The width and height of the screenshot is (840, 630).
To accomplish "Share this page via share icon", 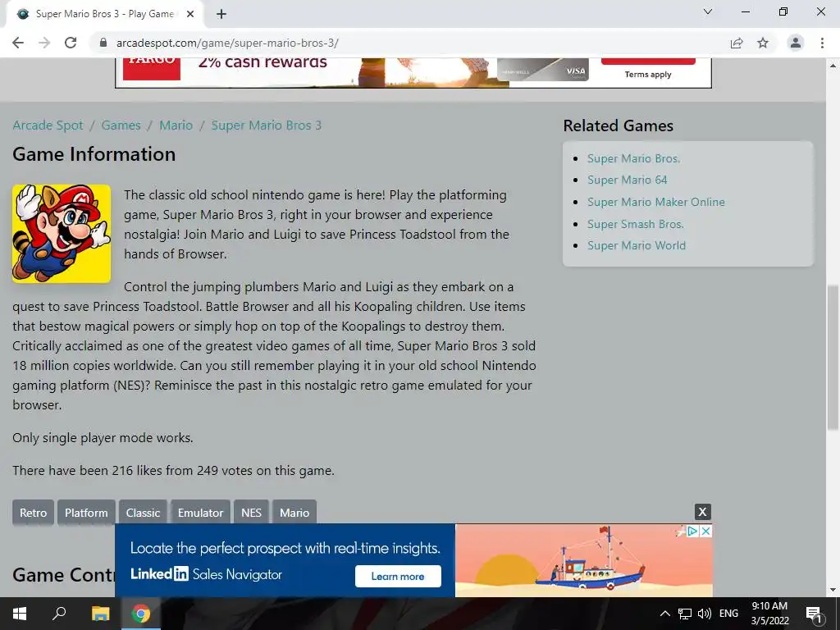I will pyautogui.click(x=737, y=43).
